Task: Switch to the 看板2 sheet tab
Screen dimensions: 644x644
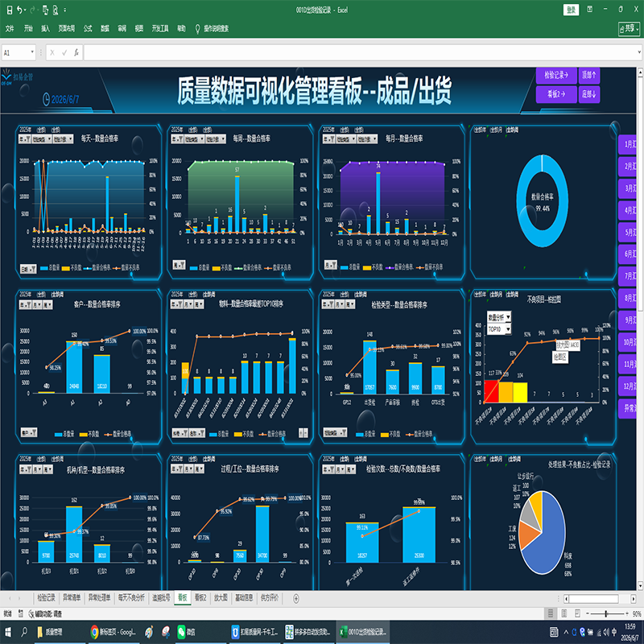Action: (200, 598)
